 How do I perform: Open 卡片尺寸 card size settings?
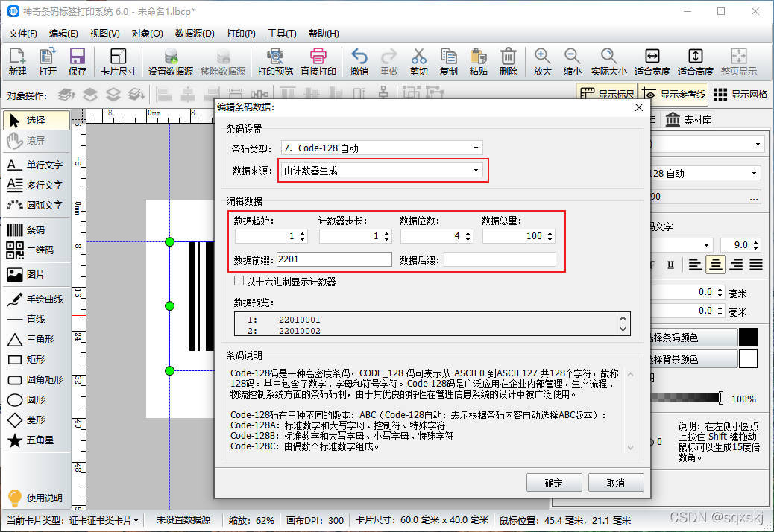pos(118,62)
